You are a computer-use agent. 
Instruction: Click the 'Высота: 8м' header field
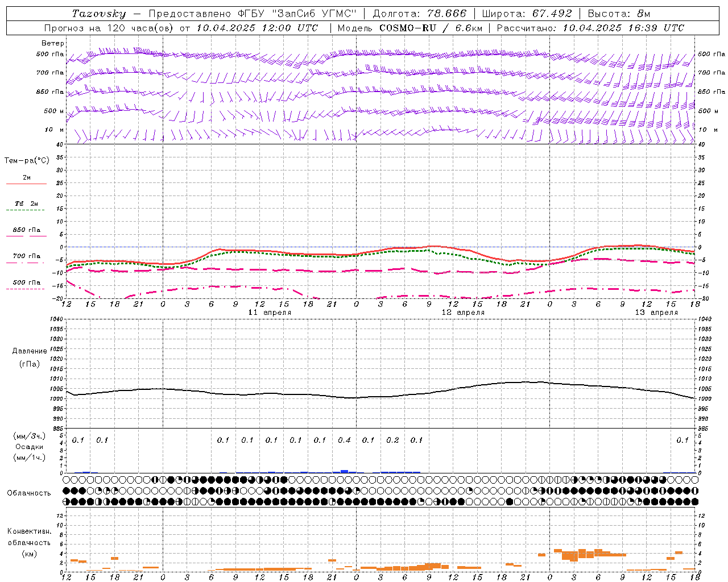click(619, 14)
